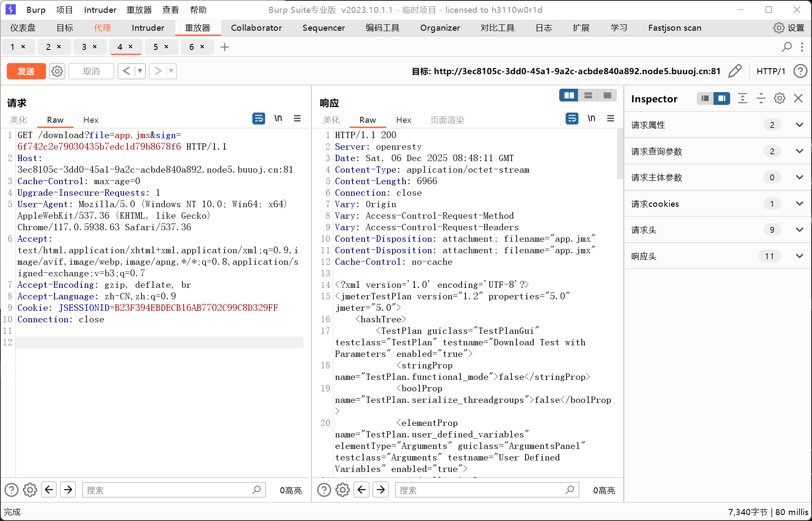The width and height of the screenshot is (812, 521).
Task: Close the Inspector panel
Action: tap(798, 98)
